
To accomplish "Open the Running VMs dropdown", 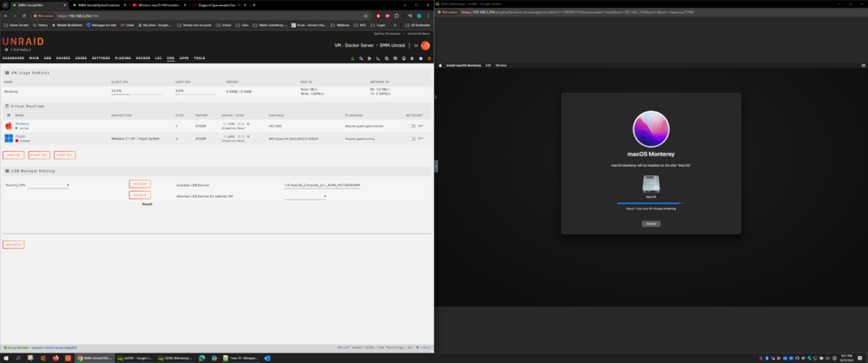I will [48, 185].
